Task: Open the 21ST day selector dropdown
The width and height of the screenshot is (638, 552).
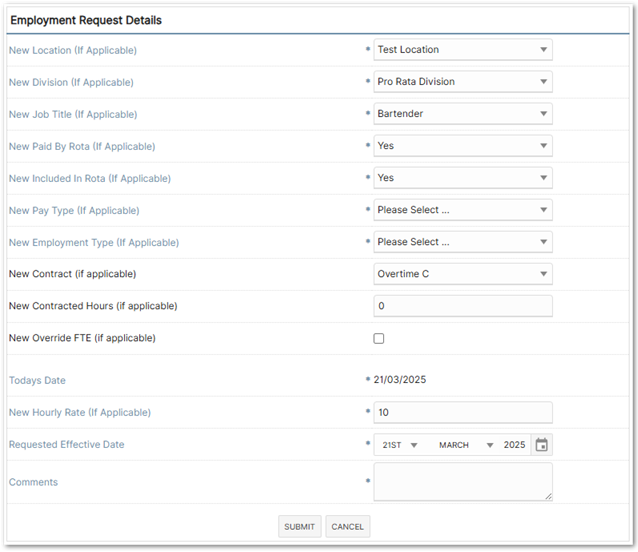Action: (x=400, y=445)
